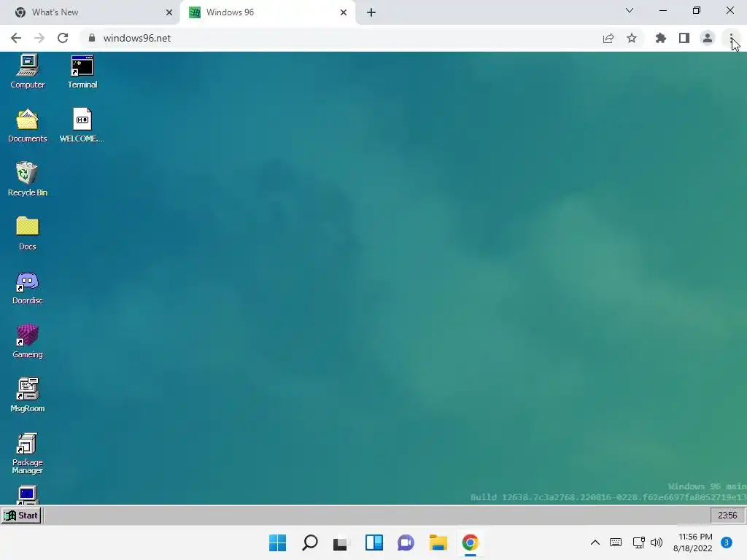Reload the windows96.net page
The width and height of the screenshot is (747, 560).
(63, 38)
